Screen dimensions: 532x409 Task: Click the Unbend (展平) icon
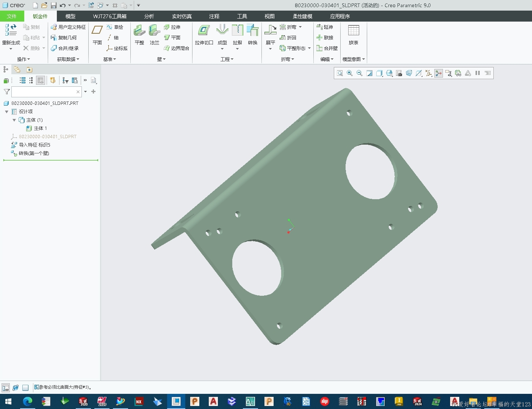270,30
